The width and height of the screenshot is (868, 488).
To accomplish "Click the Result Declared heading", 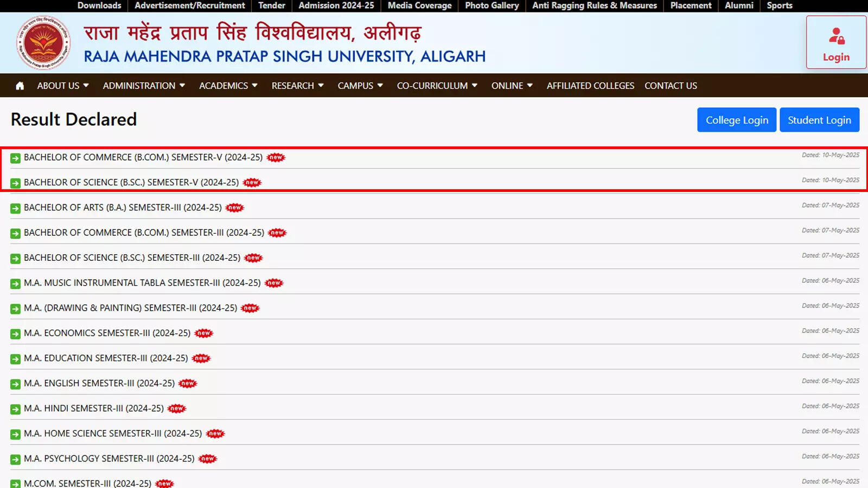I will (74, 119).
